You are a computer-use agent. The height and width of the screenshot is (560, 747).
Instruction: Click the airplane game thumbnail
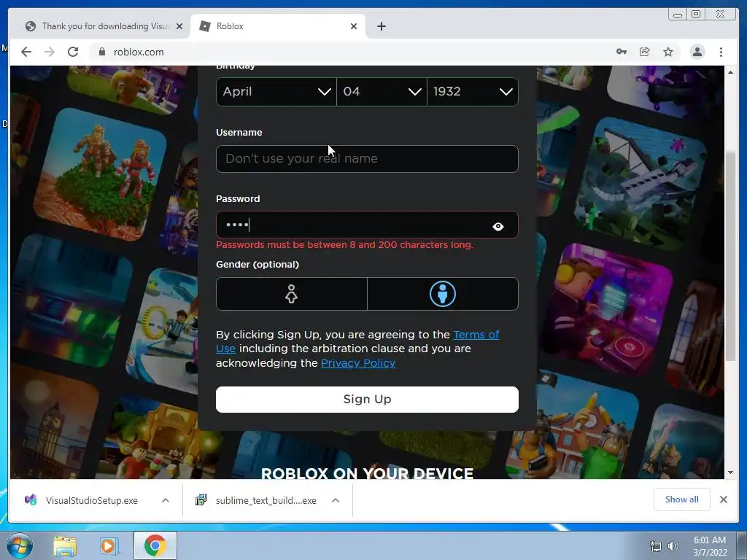(640, 183)
